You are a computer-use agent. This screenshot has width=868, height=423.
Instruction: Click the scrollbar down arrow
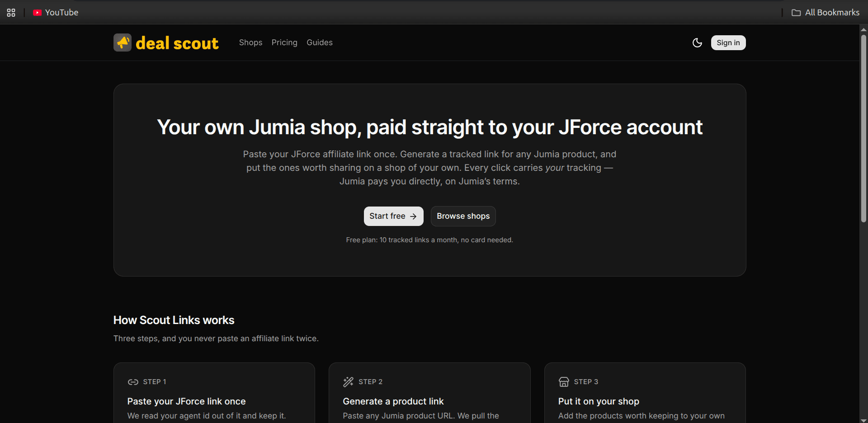point(863,420)
